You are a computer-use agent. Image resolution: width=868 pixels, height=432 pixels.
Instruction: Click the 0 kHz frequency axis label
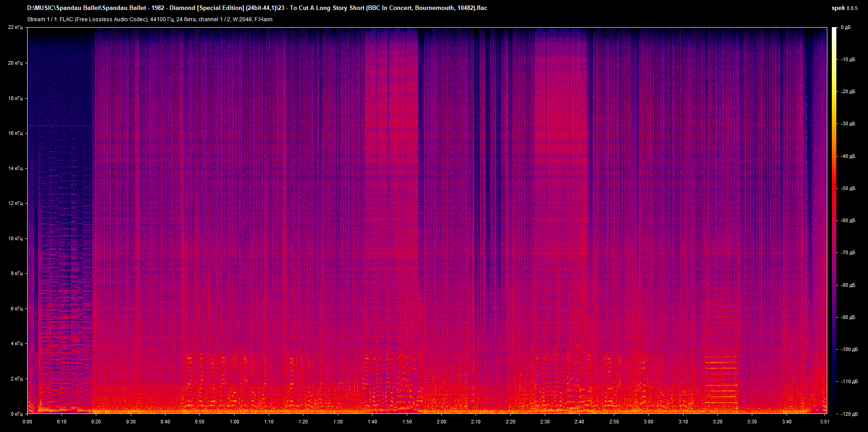pos(17,414)
